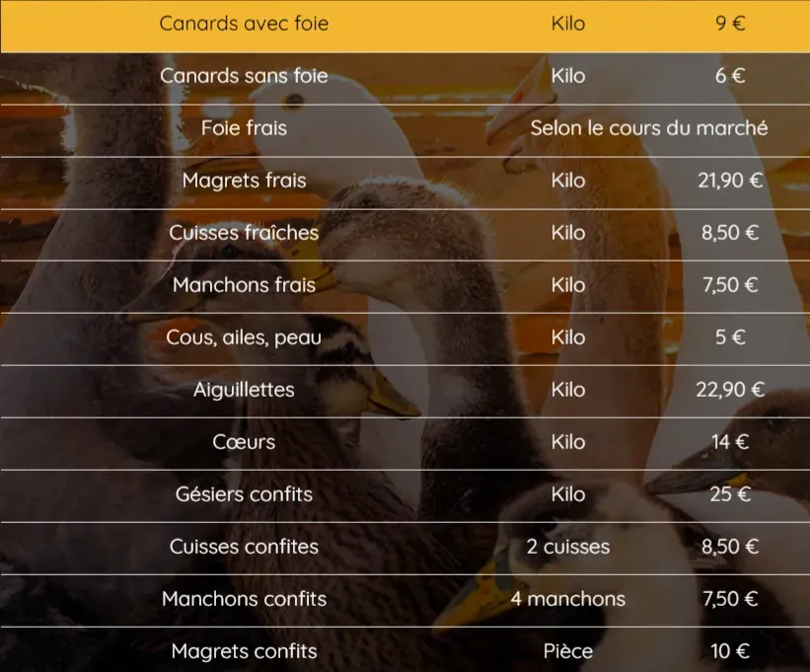Click the 21,90 € price
This screenshot has height=672, width=810.
tap(730, 181)
